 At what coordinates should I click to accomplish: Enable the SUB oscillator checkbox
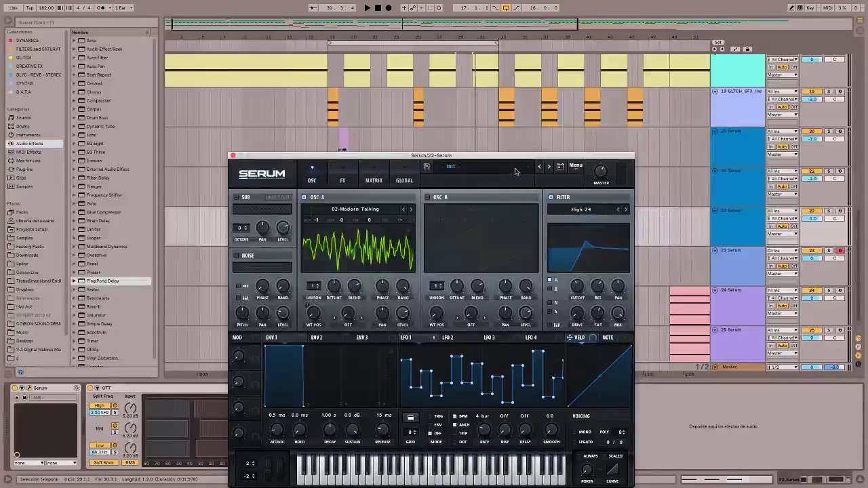[x=236, y=197]
